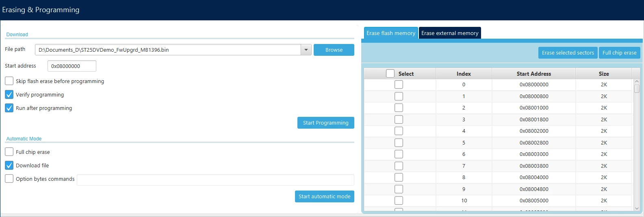644x217 pixels.
Task: Toggle the Select all header checkbox
Action: pos(390,74)
